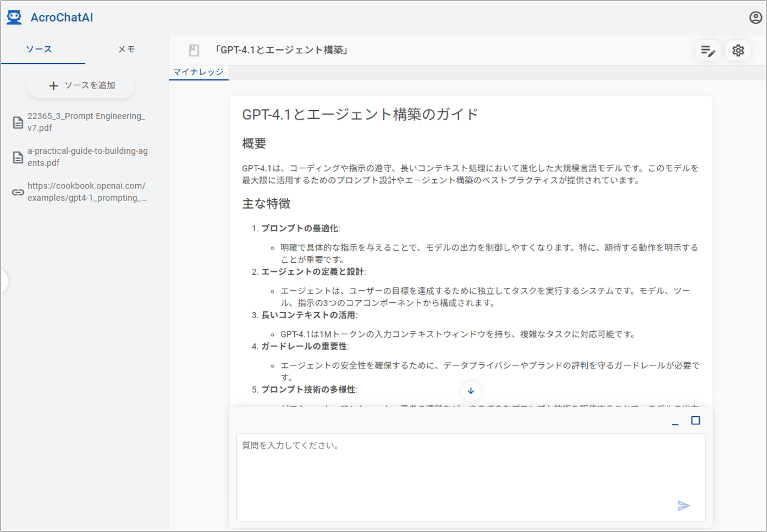This screenshot has height=532, width=767.
Task: Open the user account profile icon
Action: click(755, 18)
